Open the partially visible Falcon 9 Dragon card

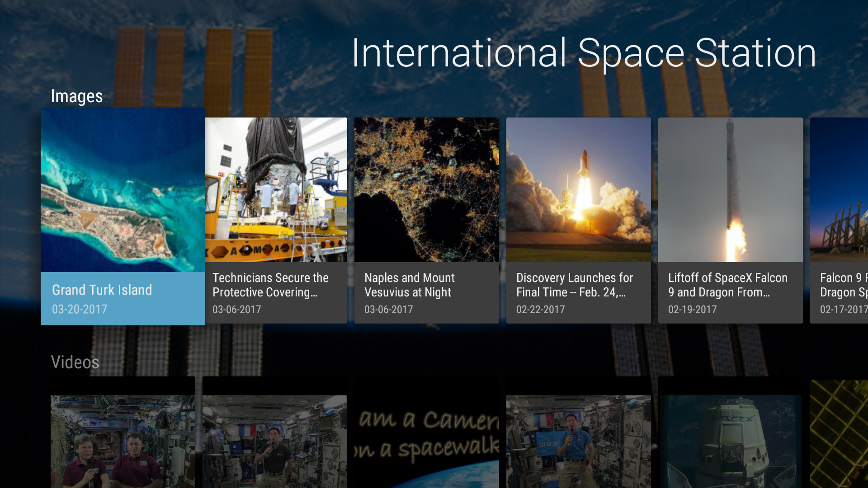[x=845, y=190]
